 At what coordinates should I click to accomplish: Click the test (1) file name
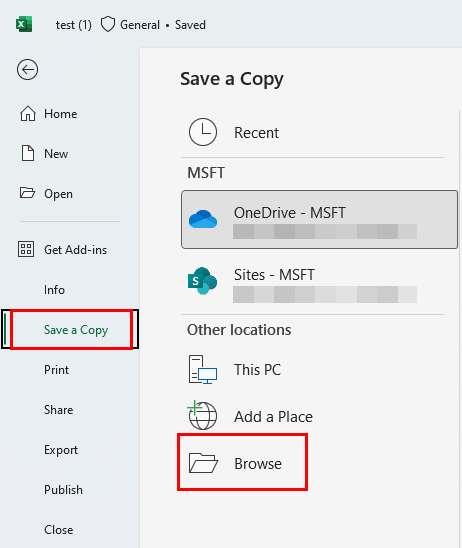(x=74, y=25)
